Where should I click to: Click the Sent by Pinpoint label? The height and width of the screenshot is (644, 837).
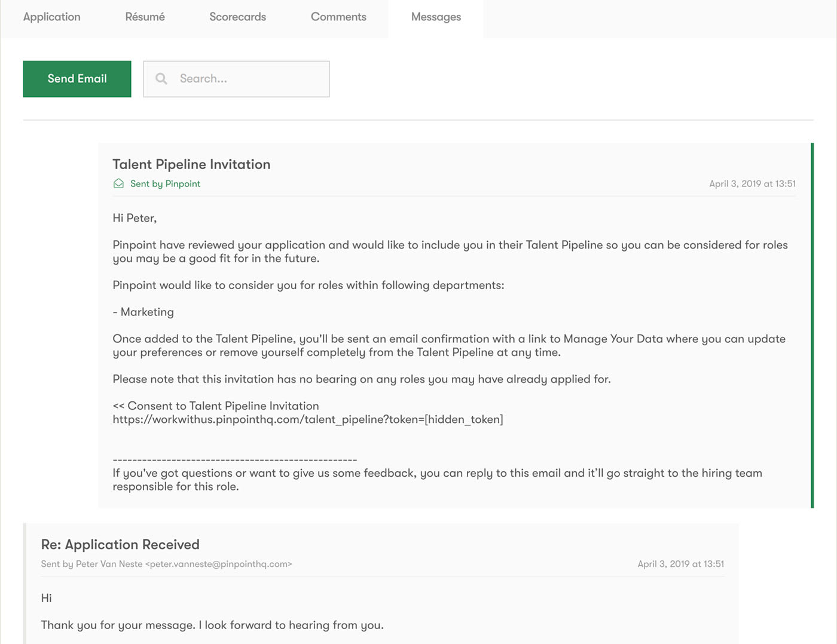coord(165,183)
